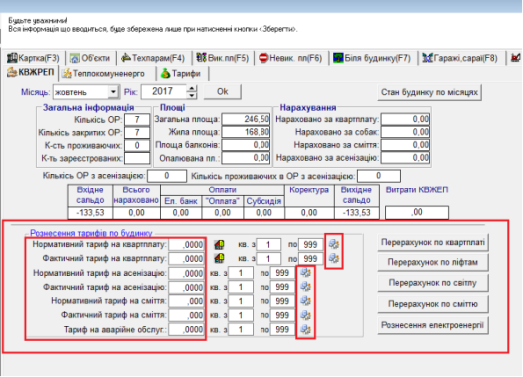Click house icon next to Фактичний тариф на квартплату
This screenshot has height=377, width=523.
pyautogui.click(x=219, y=258)
